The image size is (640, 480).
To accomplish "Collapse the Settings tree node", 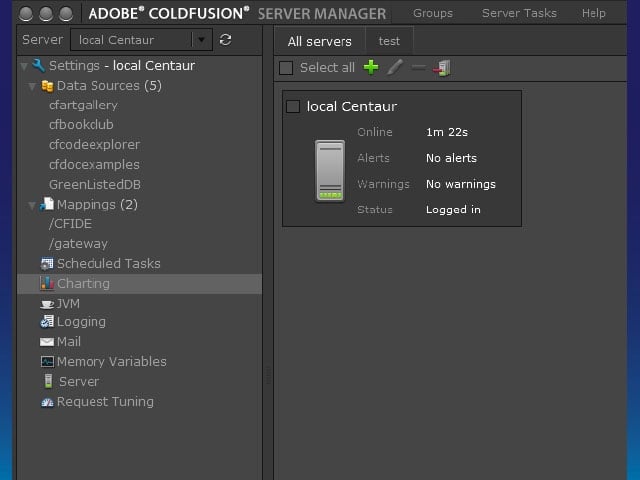I will pyautogui.click(x=24, y=66).
